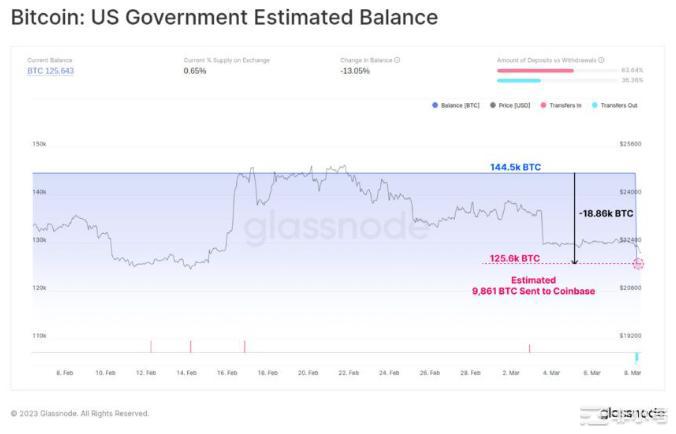676x434 pixels.
Task: Hide the Transfers In legend series
Action: pos(566,105)
